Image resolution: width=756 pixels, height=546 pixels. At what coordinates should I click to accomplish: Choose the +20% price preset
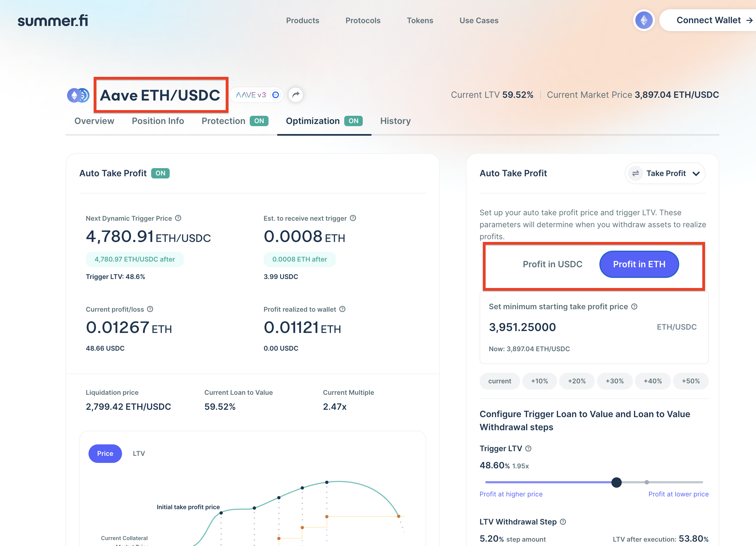[x=577, y=381]
